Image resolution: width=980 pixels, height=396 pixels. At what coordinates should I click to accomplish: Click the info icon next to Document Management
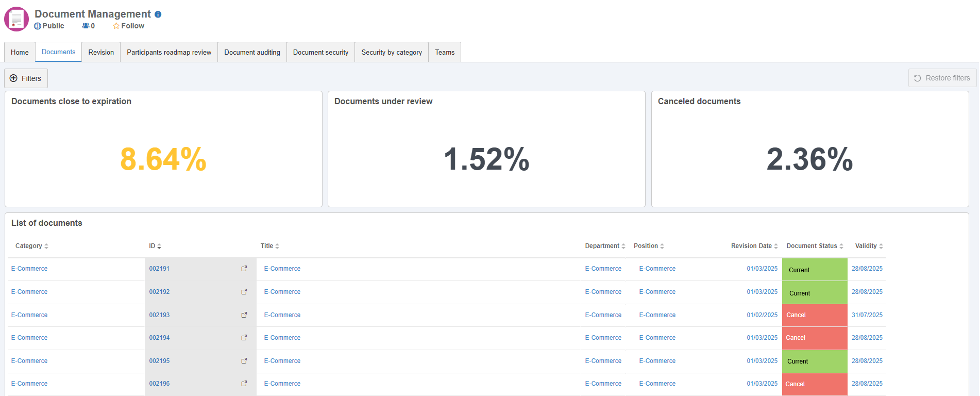coord(158,14)
